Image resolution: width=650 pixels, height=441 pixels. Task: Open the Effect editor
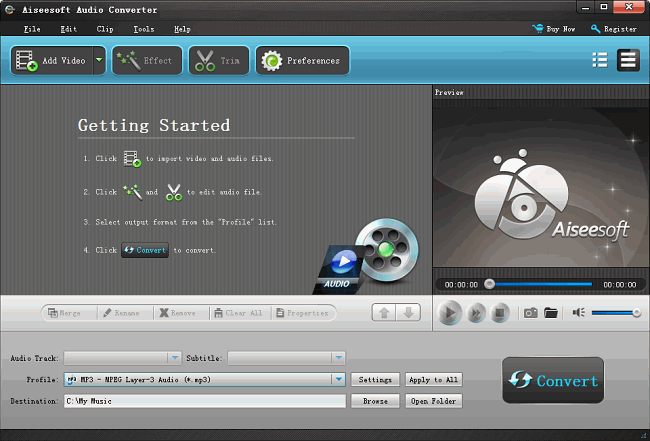tap(147, 61)
